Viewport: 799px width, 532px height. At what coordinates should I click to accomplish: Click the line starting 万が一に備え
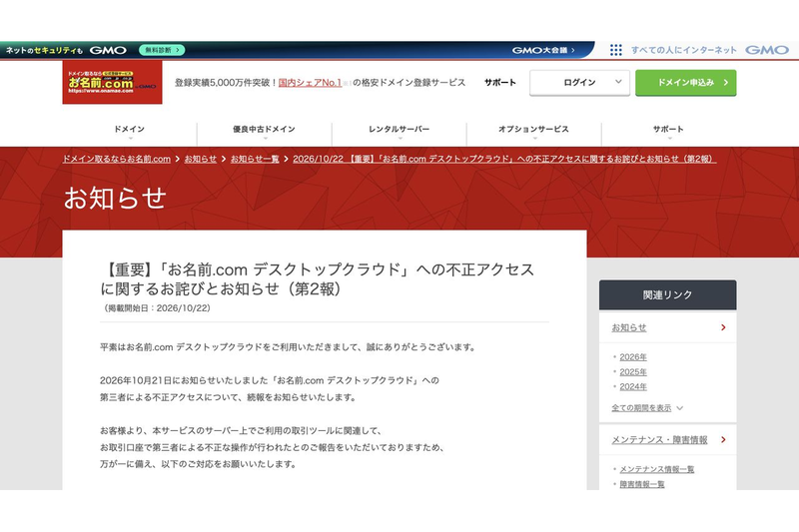[x=198, y=464]
